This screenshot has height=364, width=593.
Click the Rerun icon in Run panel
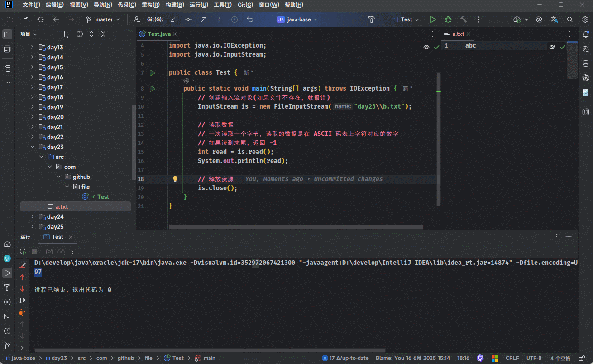point(23,251)
